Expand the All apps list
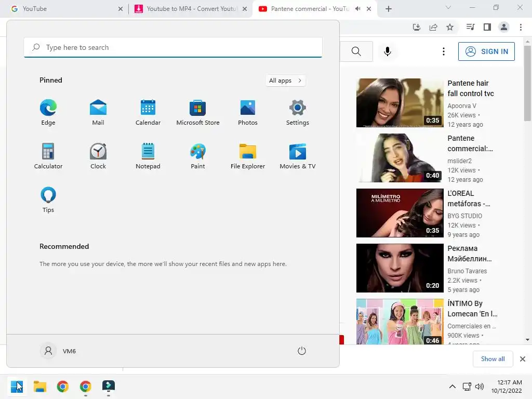The height and width of the screenshot is (399, 532). tap(285, 81)
